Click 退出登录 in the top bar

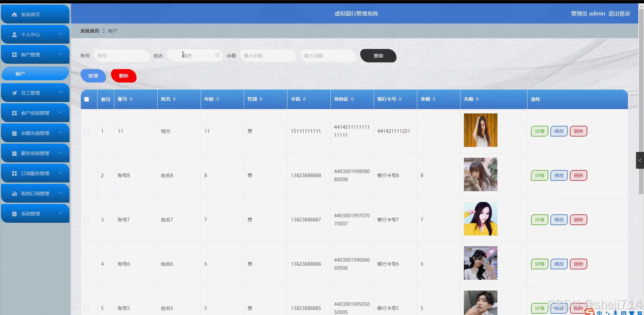click(x=619, y=14)
